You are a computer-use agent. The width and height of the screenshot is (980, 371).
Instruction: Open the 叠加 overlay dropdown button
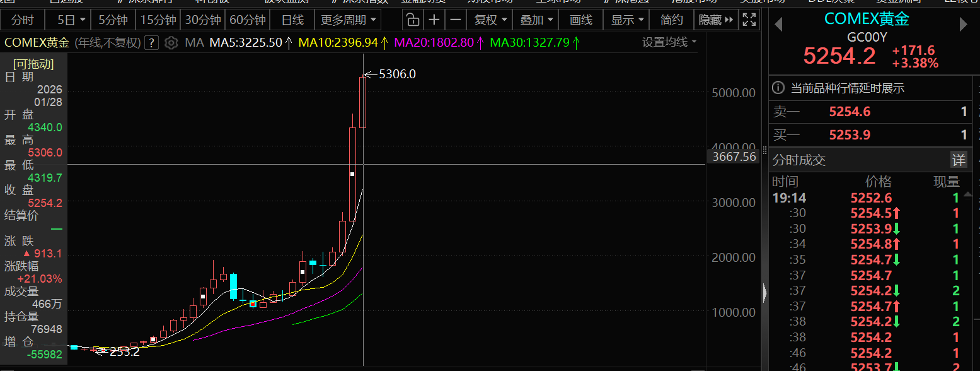pos(536,20)
